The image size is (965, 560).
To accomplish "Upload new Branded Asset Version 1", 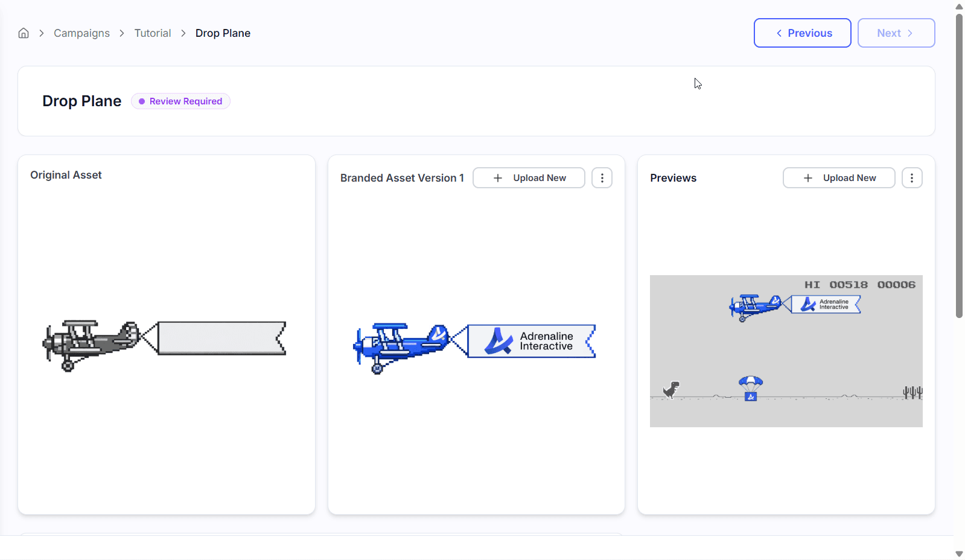I will (529, 178).
